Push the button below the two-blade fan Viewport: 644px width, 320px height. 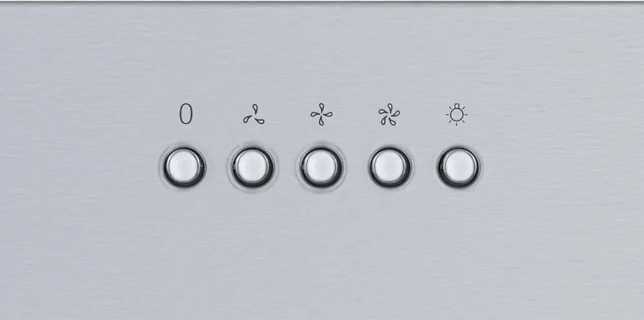(252, 167)
